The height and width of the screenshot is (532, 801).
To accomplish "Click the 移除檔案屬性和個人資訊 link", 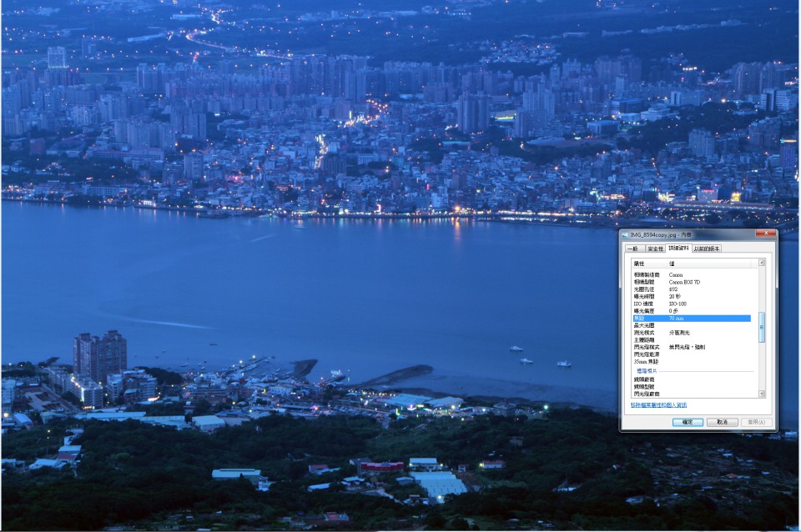I will [x=658, y=405].
